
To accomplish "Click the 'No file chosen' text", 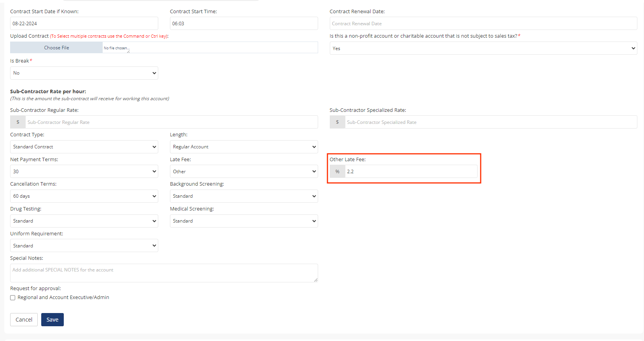I will tap(117, 48).
